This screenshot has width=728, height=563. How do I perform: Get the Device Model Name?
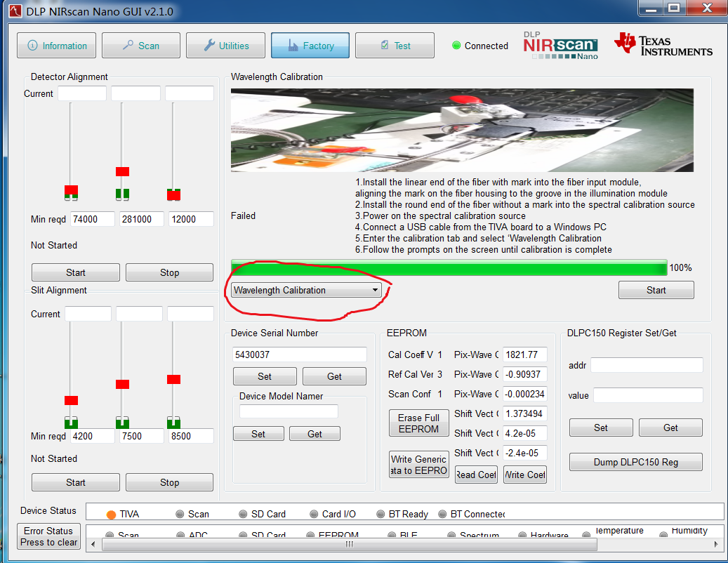tap(315, 434)
